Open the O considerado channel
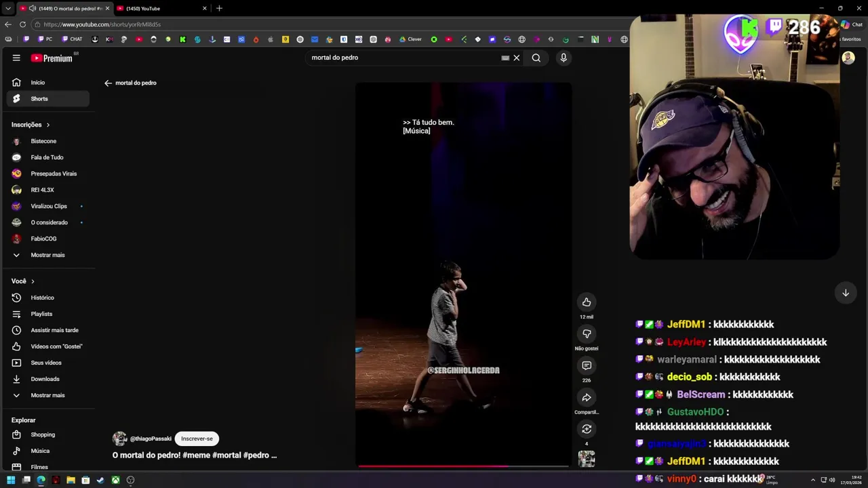Screen dimensions: 868x488 (47, 222)
